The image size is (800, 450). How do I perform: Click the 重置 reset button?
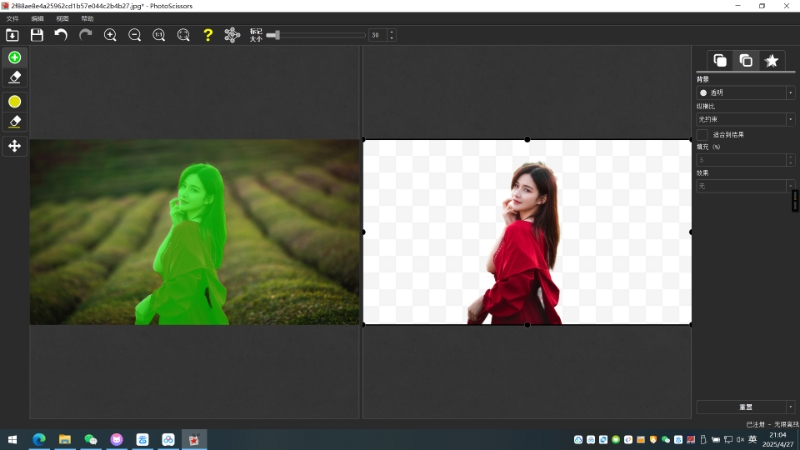tap(741, 407)
